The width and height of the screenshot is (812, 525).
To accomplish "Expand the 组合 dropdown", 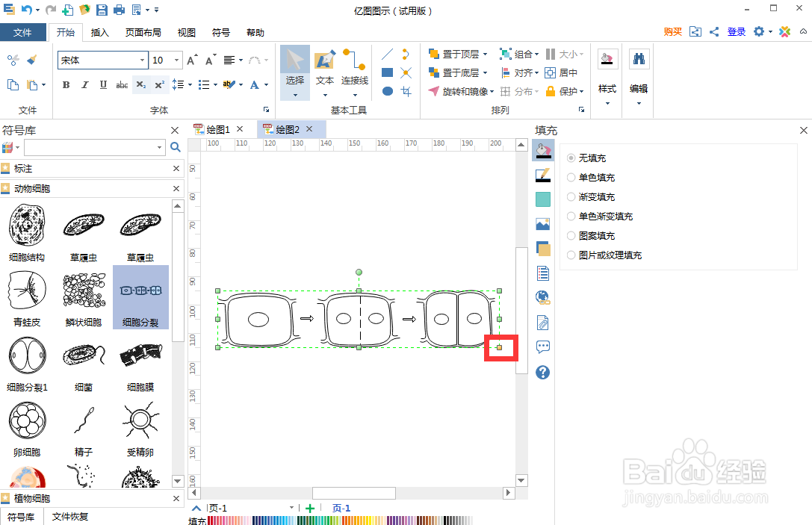I will (536, 54).
